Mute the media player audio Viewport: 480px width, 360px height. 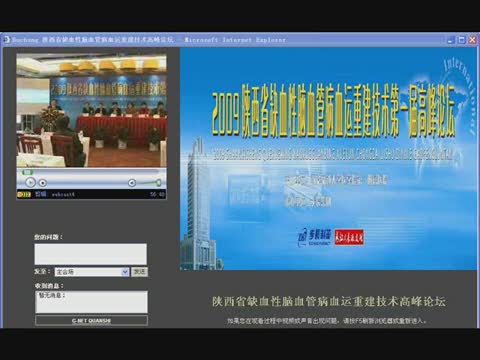[x=132, y=183]
